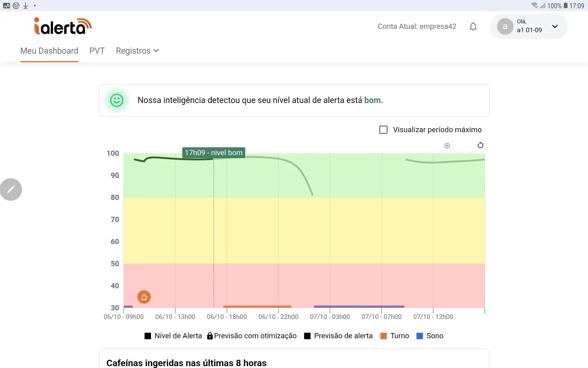Click the Wi-Fi status bar icon
Viewport: 588px width, 368px height.
(x=535, y=6)
